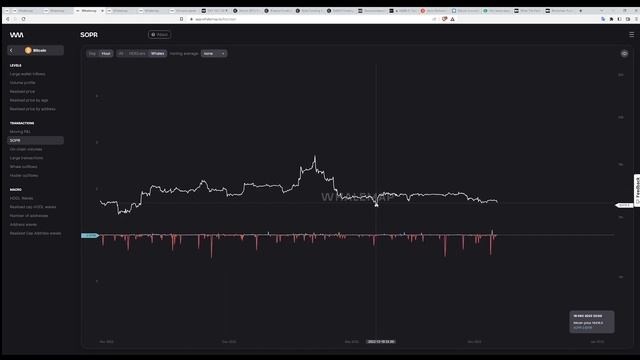Click the warning triangle icon in address bar
The height and width of the screenshot is (360, 640).
click(452, 19)
